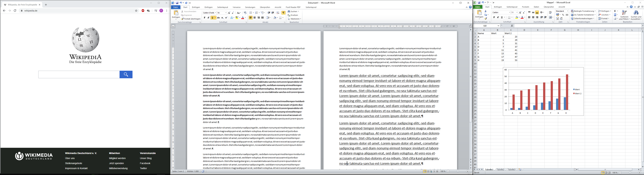Open Word help question mark
Image resolution: width=644 pixels, height=175 pixels.
pos(470,7)
